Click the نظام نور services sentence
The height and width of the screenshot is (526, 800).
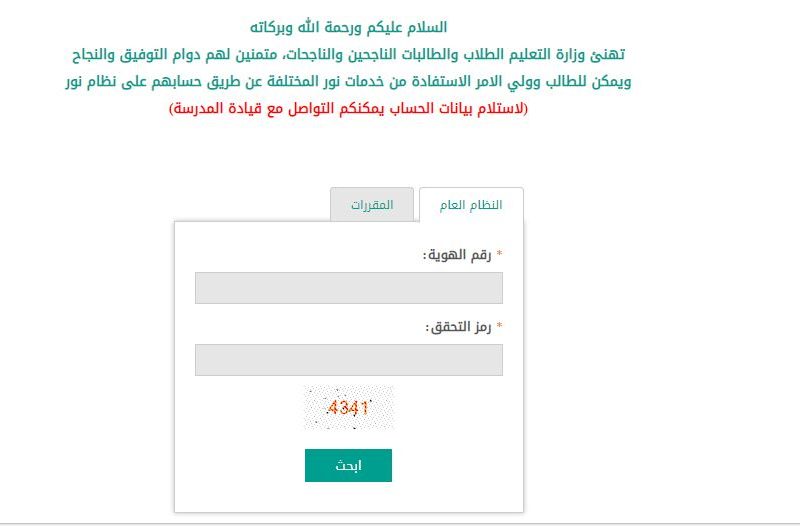(x=348, y=81)
